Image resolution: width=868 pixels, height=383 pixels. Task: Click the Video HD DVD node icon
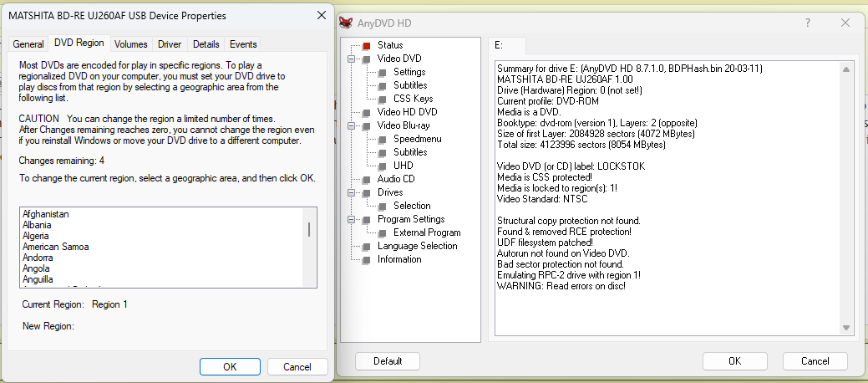click(366, 112)
